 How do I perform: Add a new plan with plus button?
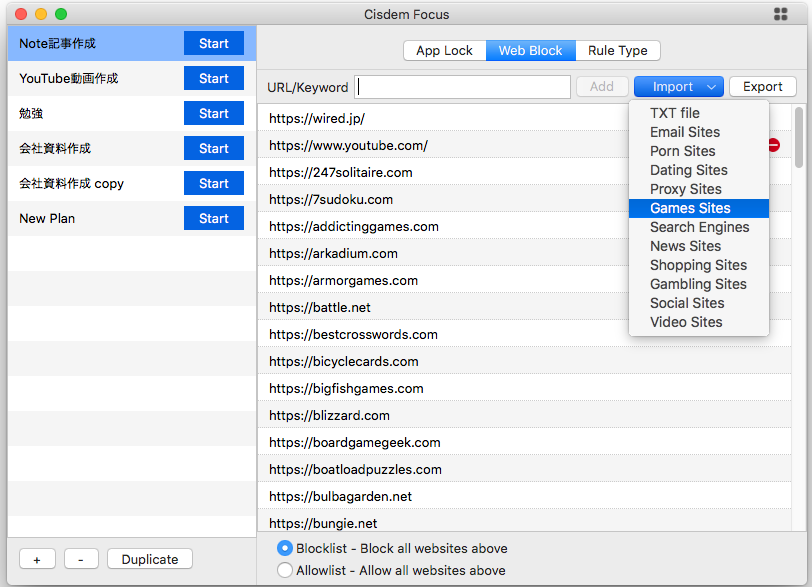click(x=37, y=559)
